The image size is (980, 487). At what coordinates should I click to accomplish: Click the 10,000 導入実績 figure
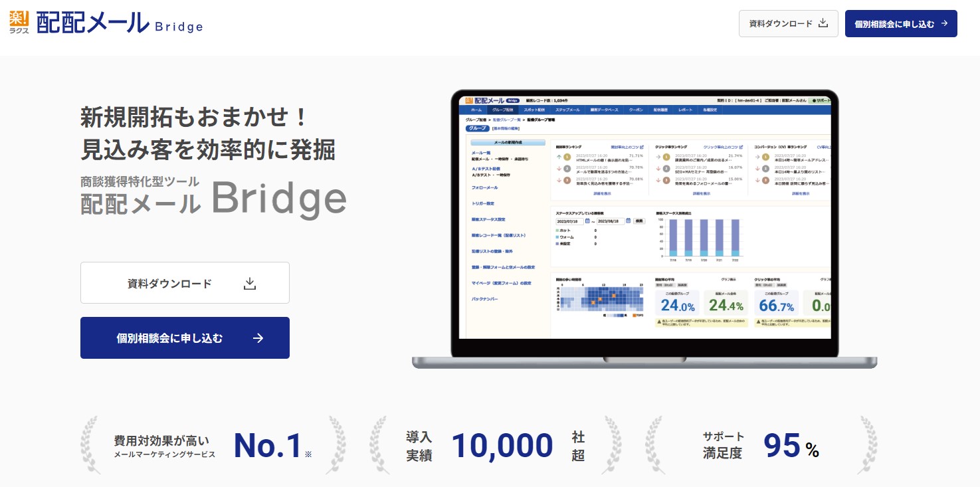click(502, 446)
